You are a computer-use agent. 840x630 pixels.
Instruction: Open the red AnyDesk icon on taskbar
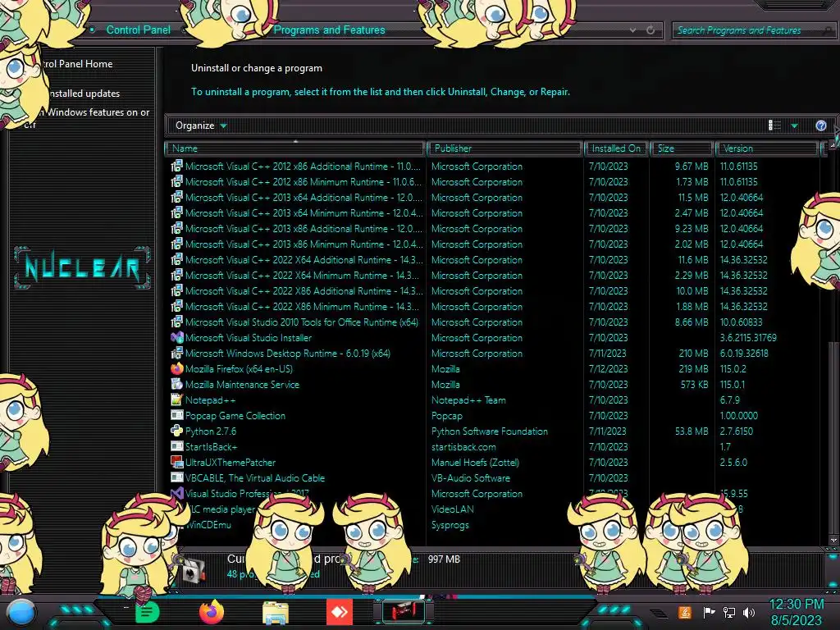click(340, 612)
